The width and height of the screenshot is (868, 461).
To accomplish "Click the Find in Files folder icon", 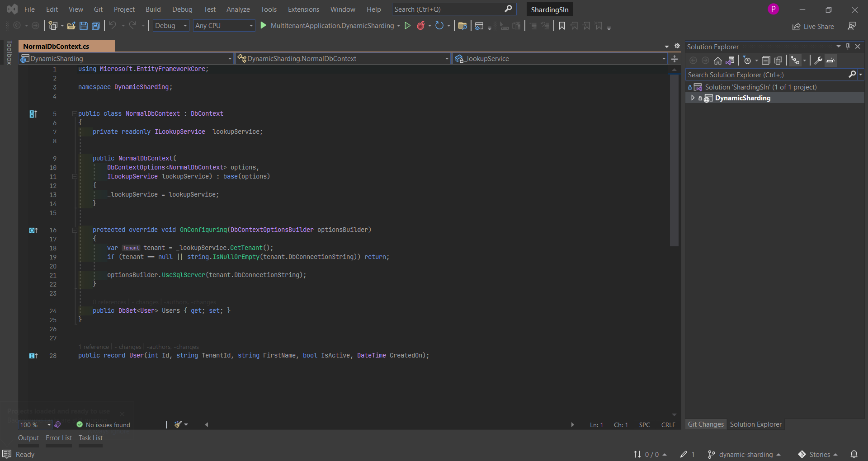I will tap(462, 26).
